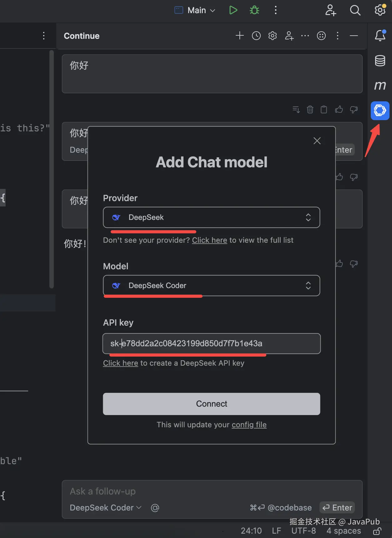Give thumbs up to first response

pyautogui.click(x=339, y=109)
